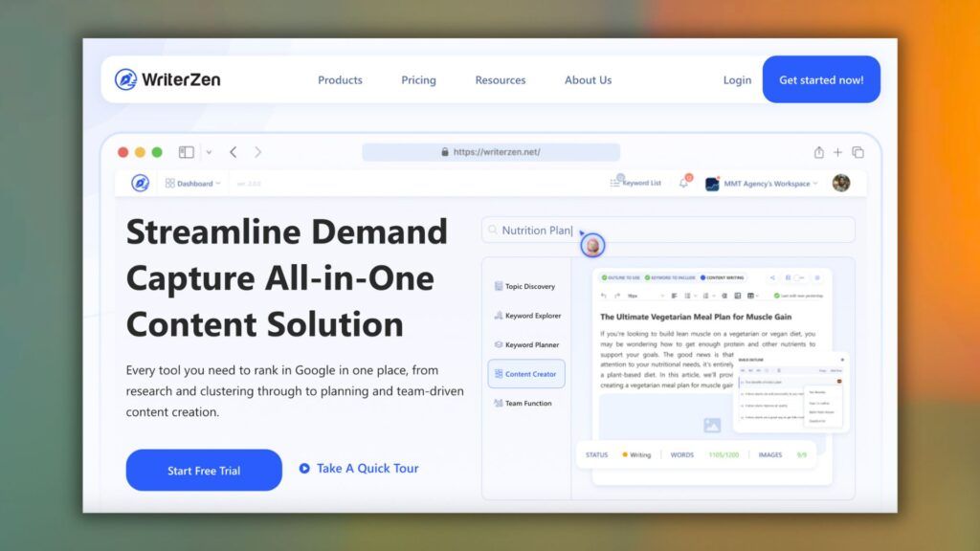Open the Keyword List
Screen dimensions: 980x551
[635, 183]
